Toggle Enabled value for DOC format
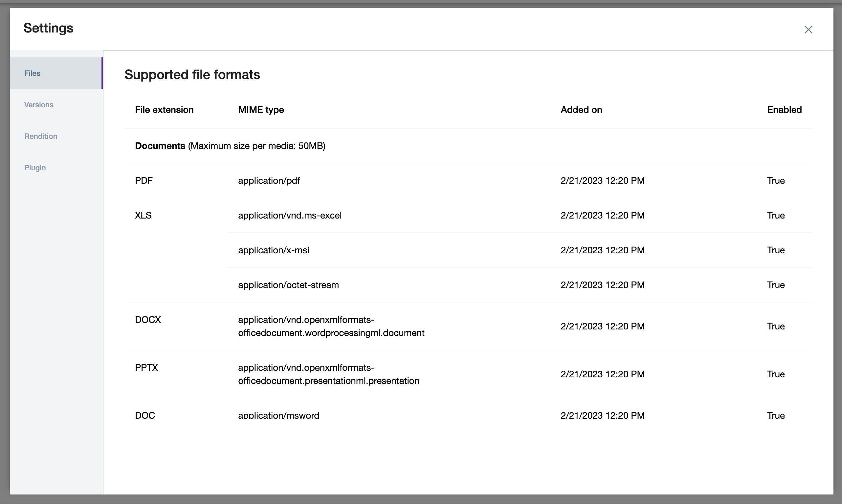Viewport: 842px width, 504px height. (x=776, y=415)
